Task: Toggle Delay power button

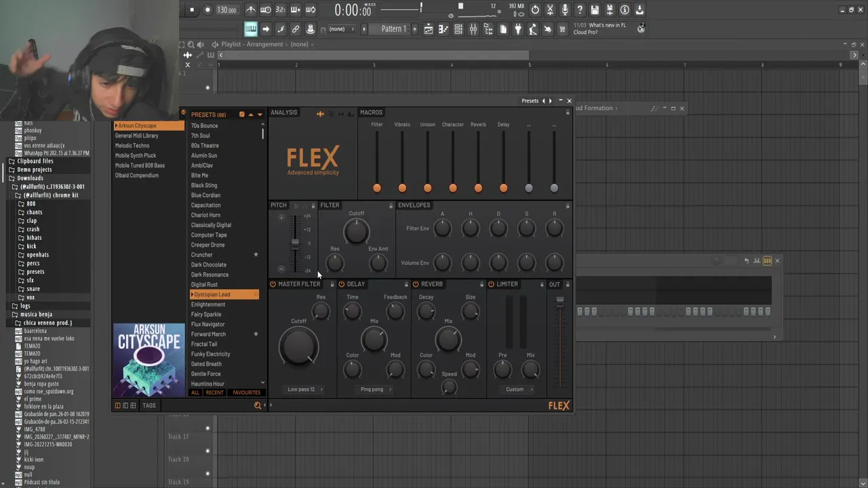Action: (x=342, y=284)
